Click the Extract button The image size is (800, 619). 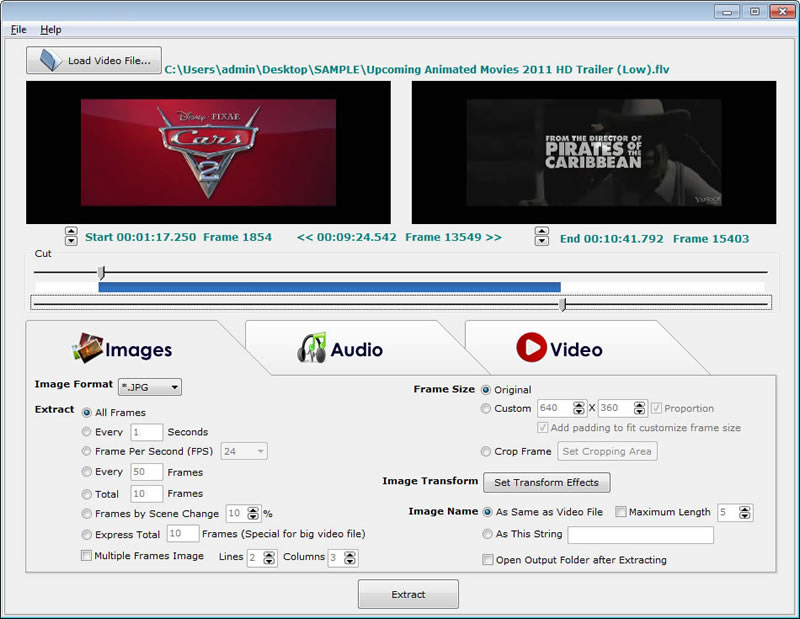coord(408,593)
